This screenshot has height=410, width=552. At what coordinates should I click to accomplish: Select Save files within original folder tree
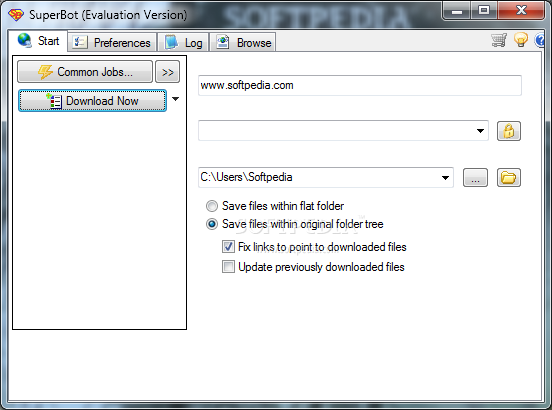tap(294, 224)
